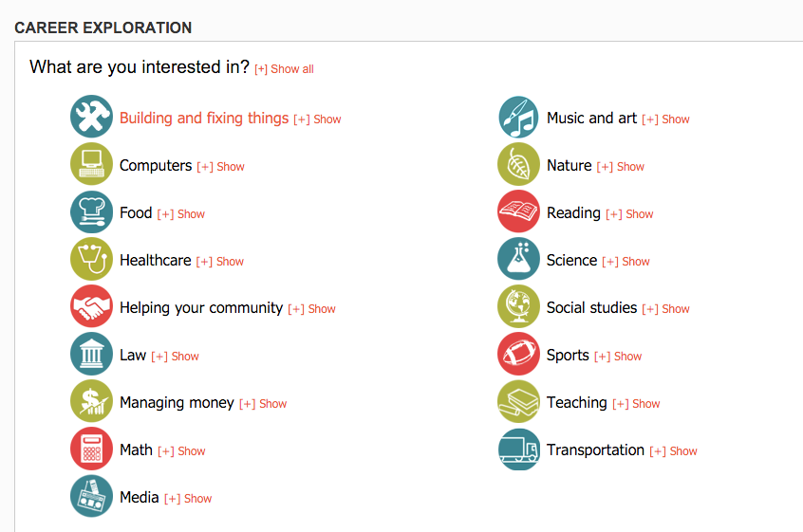
Task: Expand Social studies with its Show toggle
Action: (x=665, y=309)
